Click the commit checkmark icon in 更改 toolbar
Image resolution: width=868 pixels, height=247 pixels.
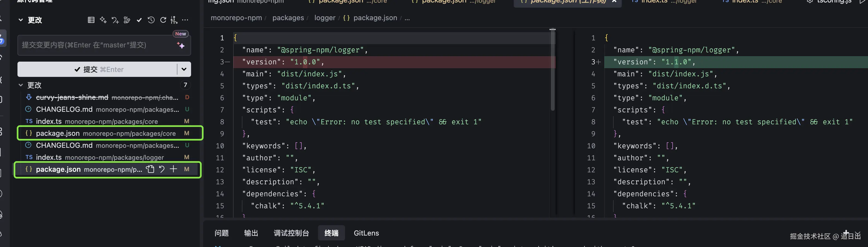tap(139, 20)
